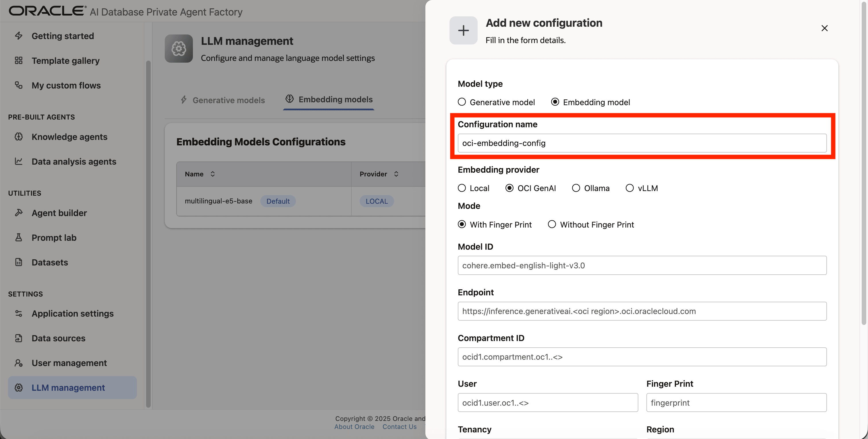Open the Contact Us link
Screen dimensions: 868x439
click(399, 427)
